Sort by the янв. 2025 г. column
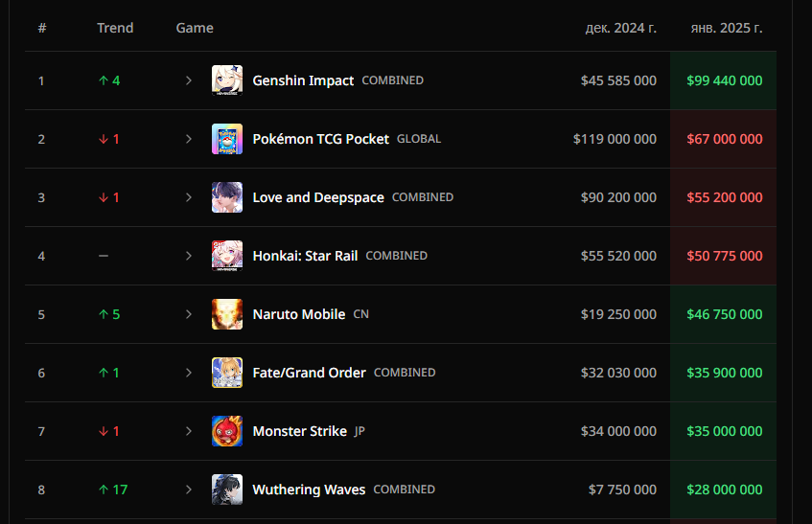The height and width of the screenshot is (524, 812). coord(727,28)
